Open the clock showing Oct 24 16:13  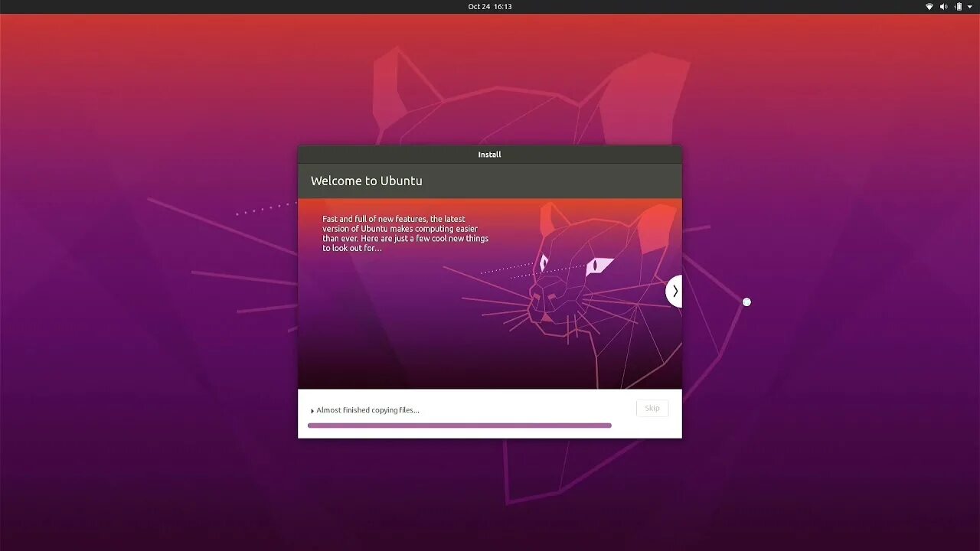pyautogui.click(x=490, y=7)
